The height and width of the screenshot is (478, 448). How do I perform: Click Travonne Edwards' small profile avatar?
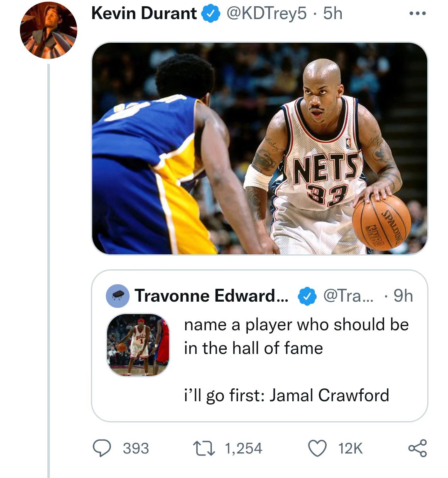pyautogui.click(x=118, y=296)
